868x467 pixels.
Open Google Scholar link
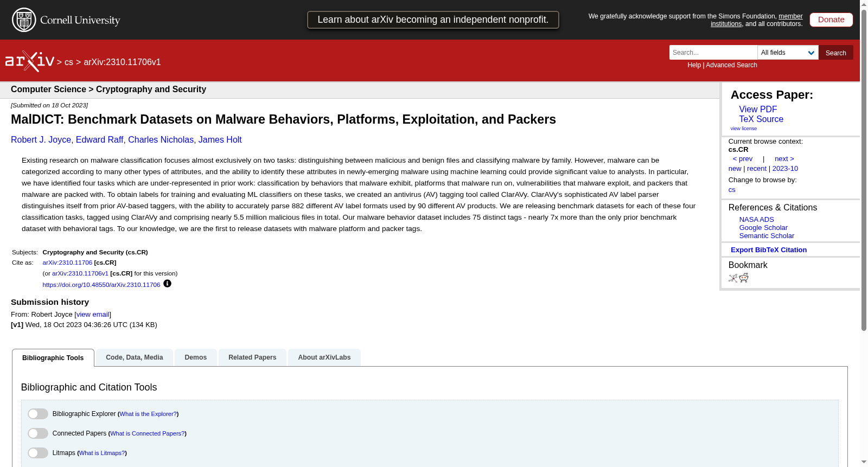coord(763,227)
